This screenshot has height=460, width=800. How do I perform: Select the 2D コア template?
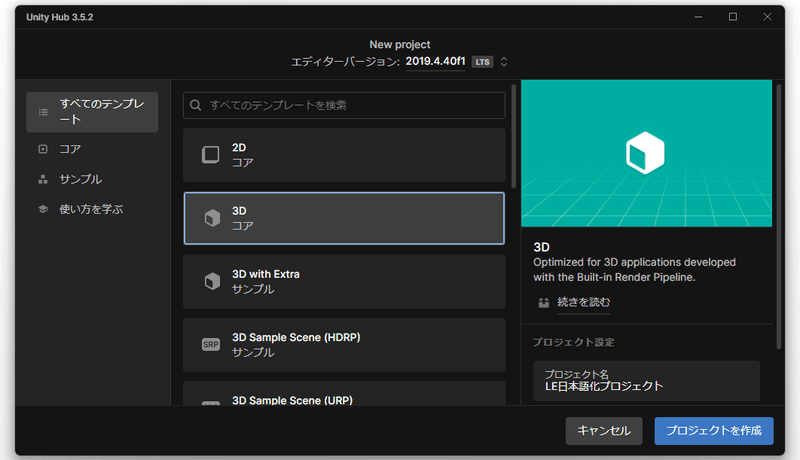pos(344,155)
